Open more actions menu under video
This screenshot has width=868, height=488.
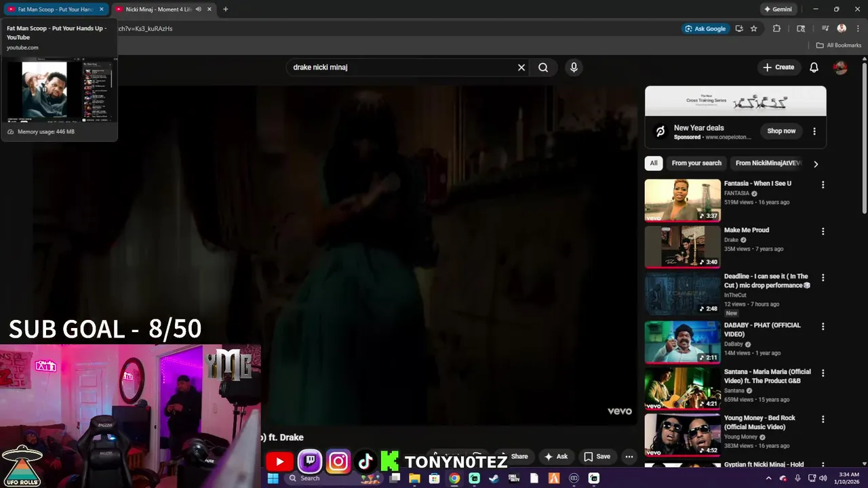tap(629, 456)
